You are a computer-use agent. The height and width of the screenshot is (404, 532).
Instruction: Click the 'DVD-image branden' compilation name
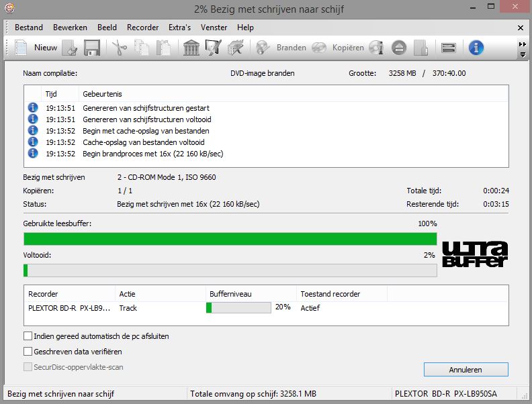(x=262, y=73)
